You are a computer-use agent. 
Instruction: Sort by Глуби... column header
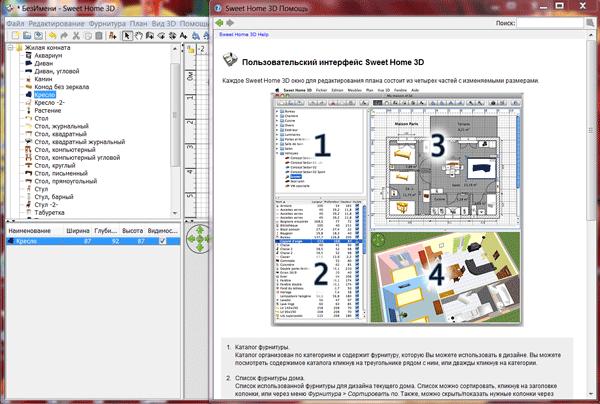click(x=106, y=231)
